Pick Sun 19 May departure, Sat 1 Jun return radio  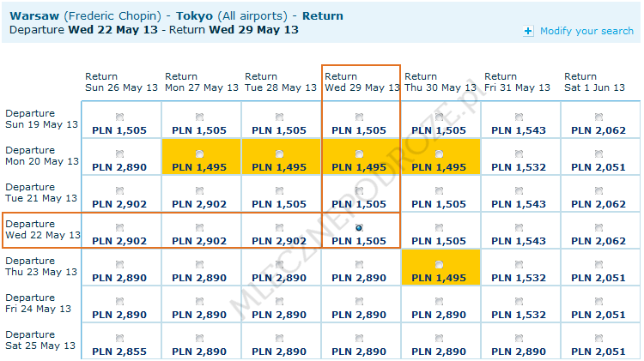point(598,117)
